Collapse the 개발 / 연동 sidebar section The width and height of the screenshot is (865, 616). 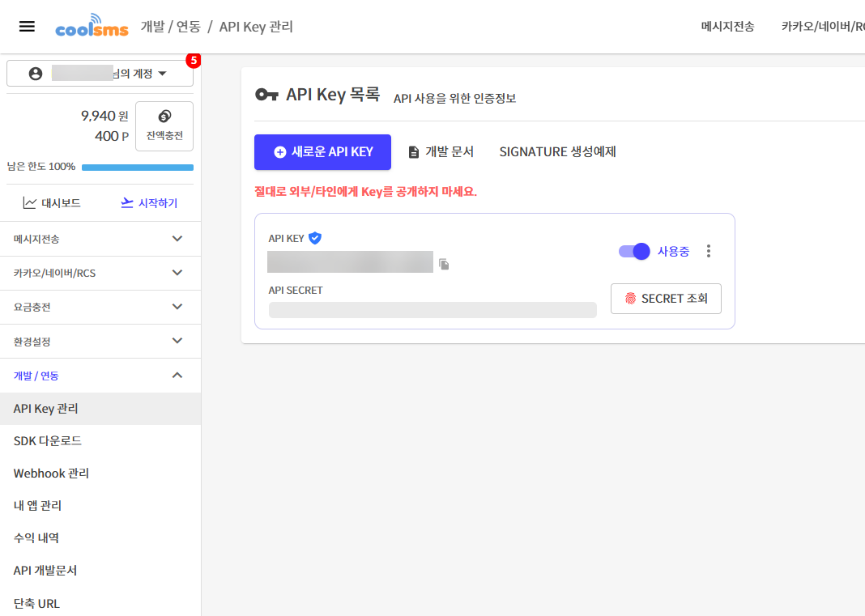[x=100, y=375]
